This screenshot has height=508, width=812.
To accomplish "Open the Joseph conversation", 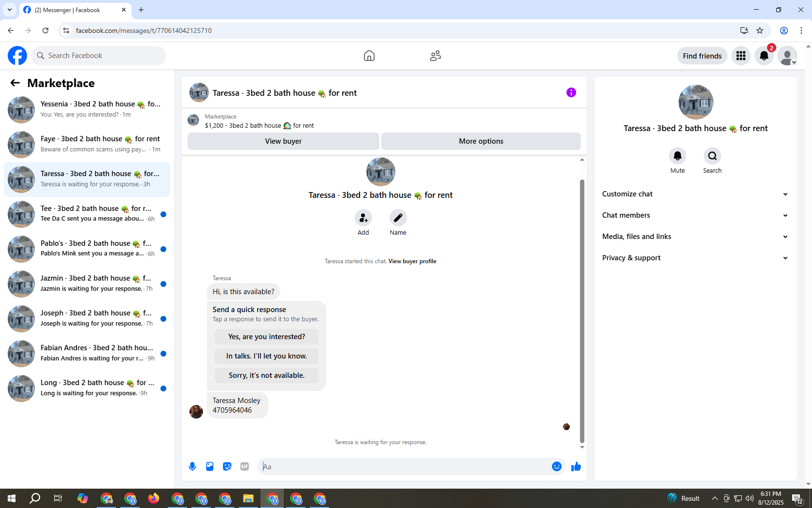I will coord(87,318).
